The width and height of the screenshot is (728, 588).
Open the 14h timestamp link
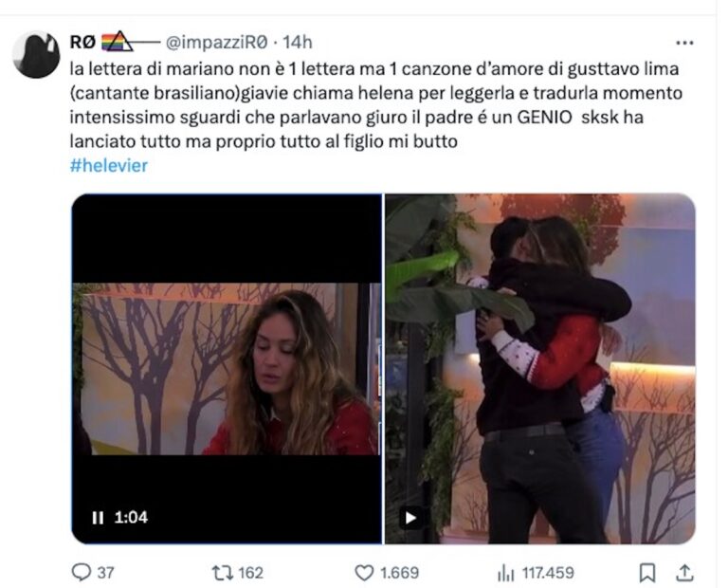(298, 43)
